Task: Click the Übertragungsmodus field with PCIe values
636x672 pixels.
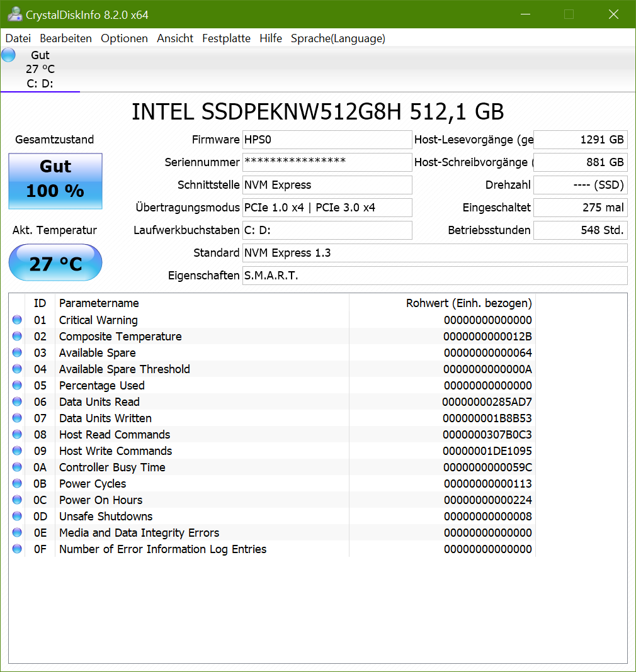Action: click(x=327, y=208)
